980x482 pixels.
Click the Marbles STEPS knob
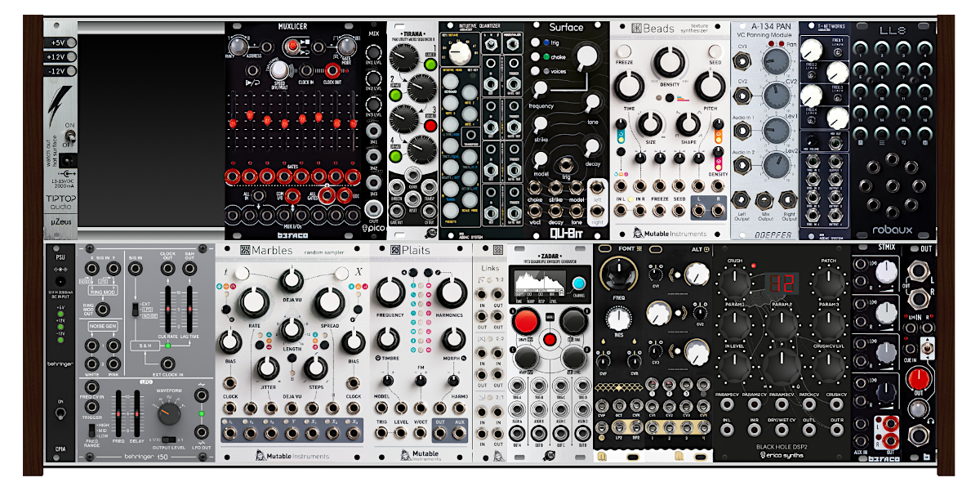pyautogui.click(x=314, y=368)
